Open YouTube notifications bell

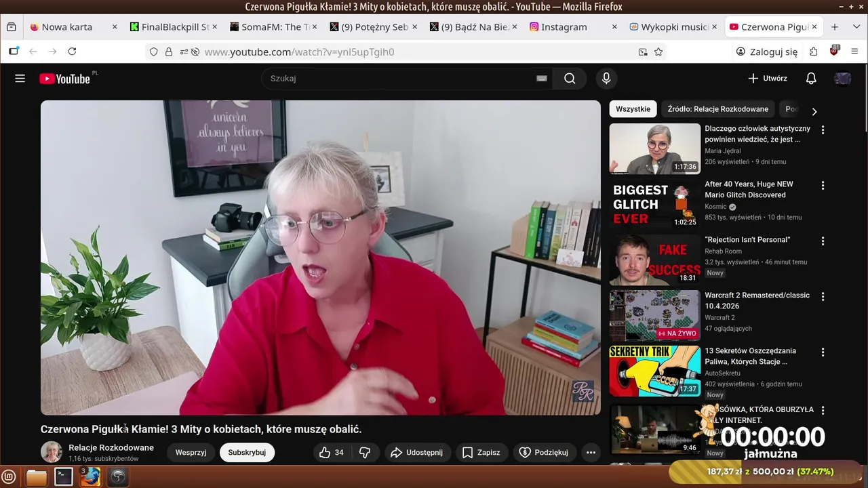811,79
